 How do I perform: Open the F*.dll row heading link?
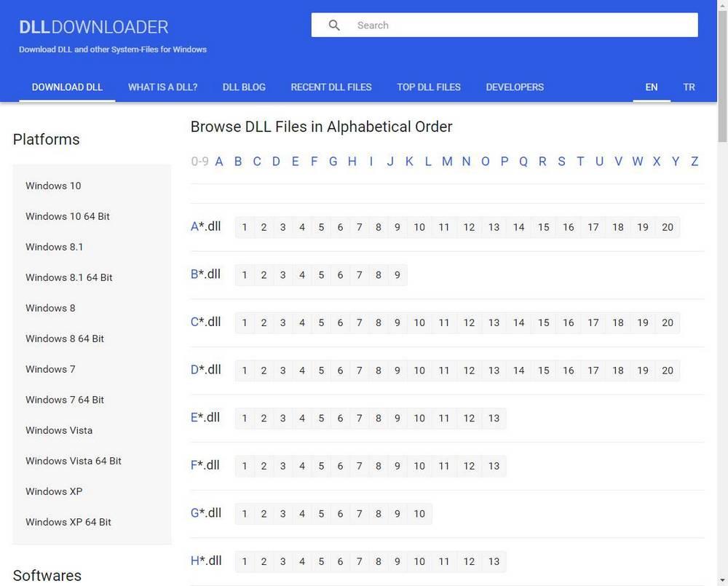[205, 466]
